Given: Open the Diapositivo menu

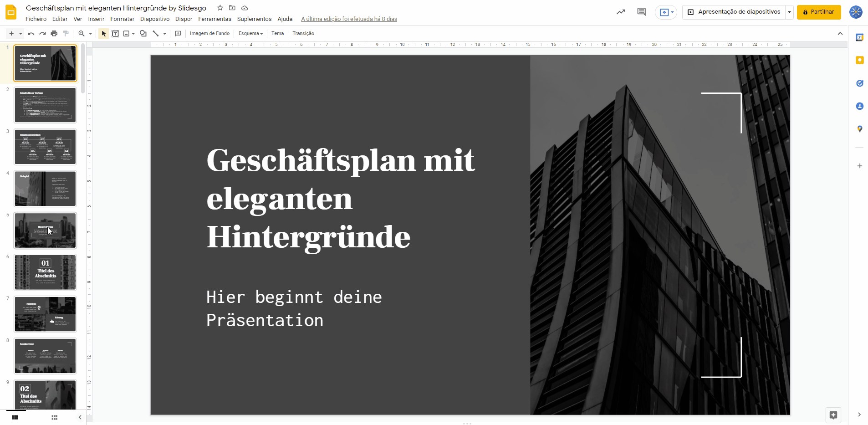Looking at the screenshot, I should point(155,19).
